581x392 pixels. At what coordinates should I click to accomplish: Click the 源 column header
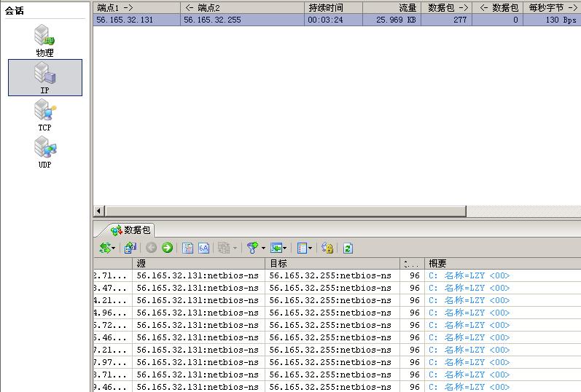tap(198, 264)
